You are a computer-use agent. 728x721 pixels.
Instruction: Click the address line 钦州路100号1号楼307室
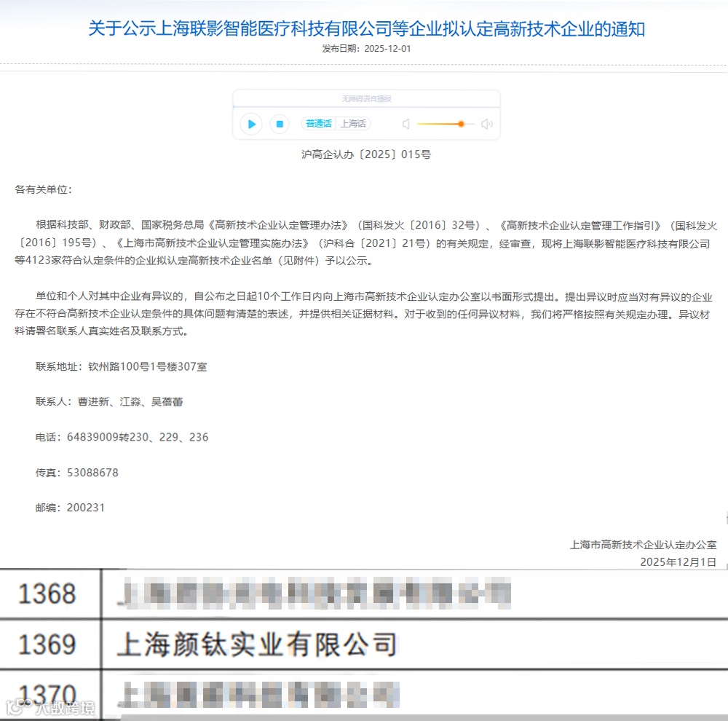point(121,366)
